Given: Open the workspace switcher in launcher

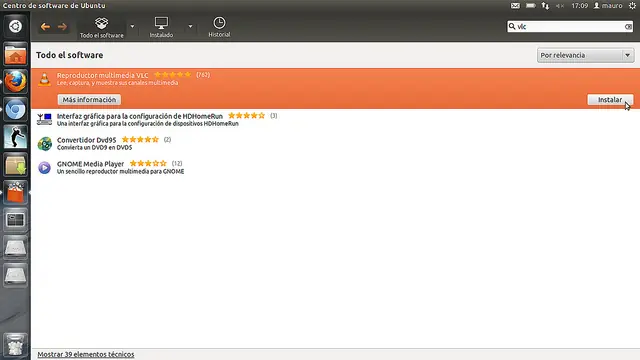Looking at the screenshot, I should (x=16, y=220).
